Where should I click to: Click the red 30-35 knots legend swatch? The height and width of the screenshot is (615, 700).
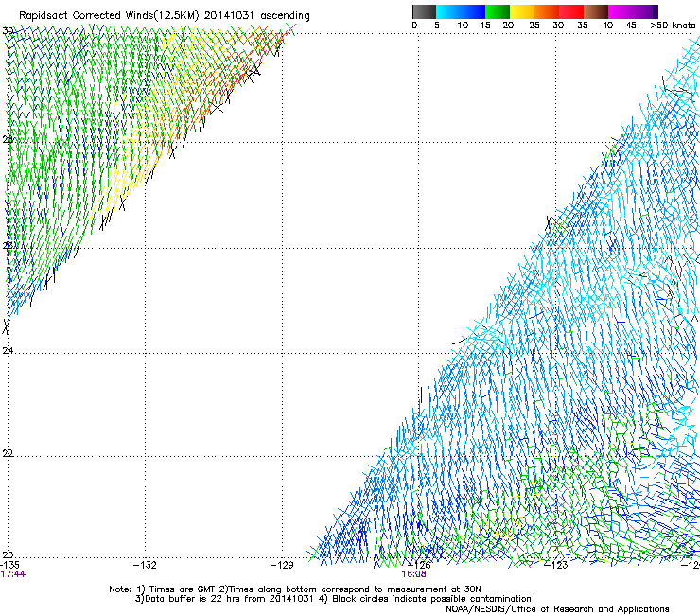[571, 11]
